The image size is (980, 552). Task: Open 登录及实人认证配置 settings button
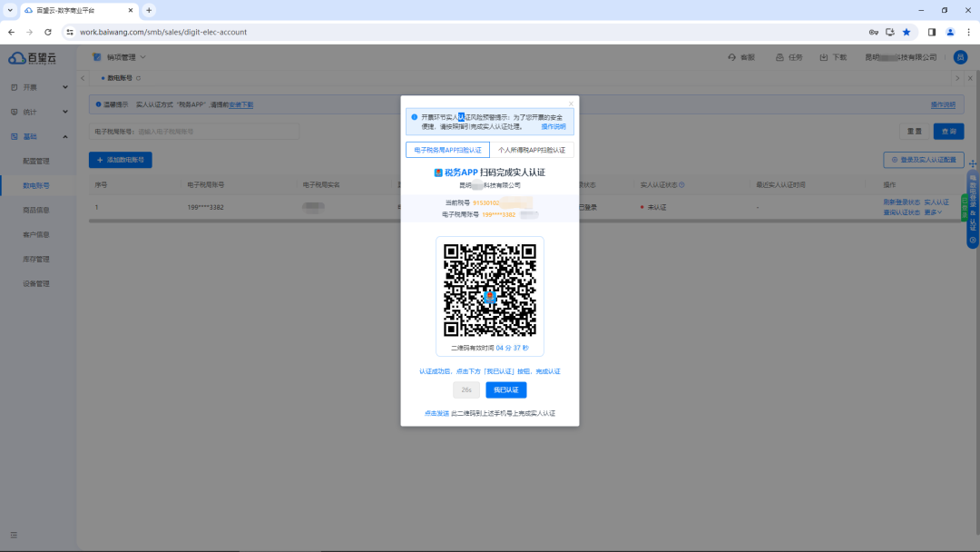pyautogui.click(x=924, y=160)
